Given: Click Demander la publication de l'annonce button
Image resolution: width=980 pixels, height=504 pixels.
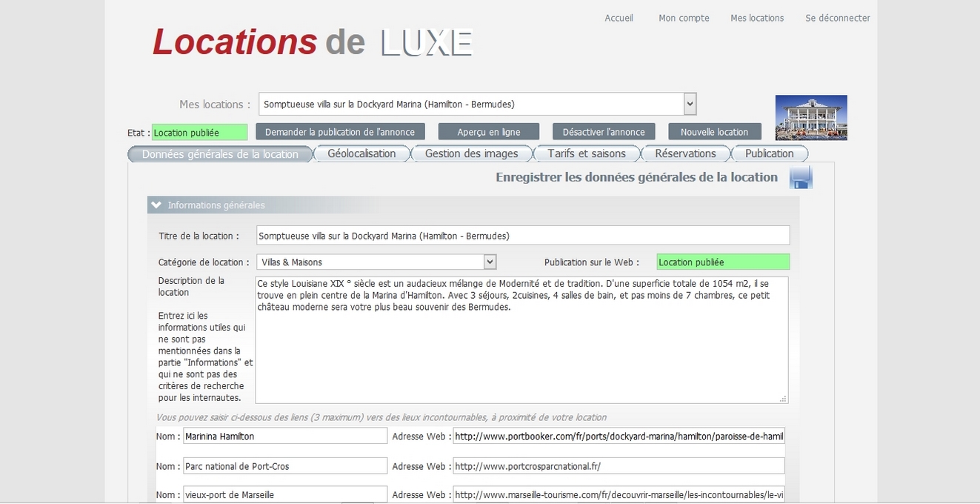Looking at the screenshot, I should coord(340,132).
